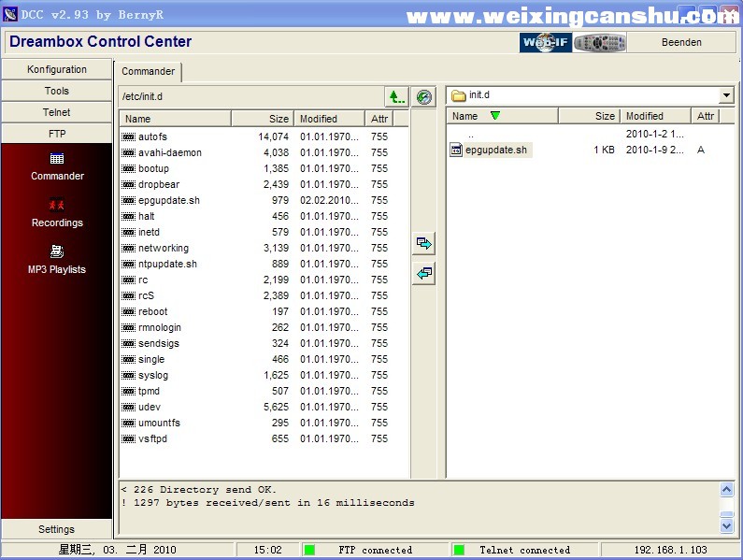This screenshot has height=560, width=743.
Task: Copy file to Dreambox using left arrow
Action: pos(423,273)
